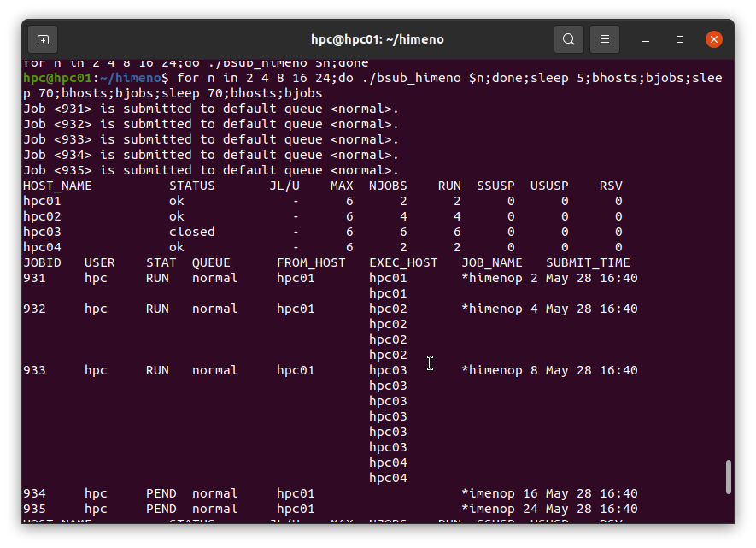Click the window title hpc@hpc01: ~/himeno
Viewport: 756px width, 548px height.
(377, 39)
